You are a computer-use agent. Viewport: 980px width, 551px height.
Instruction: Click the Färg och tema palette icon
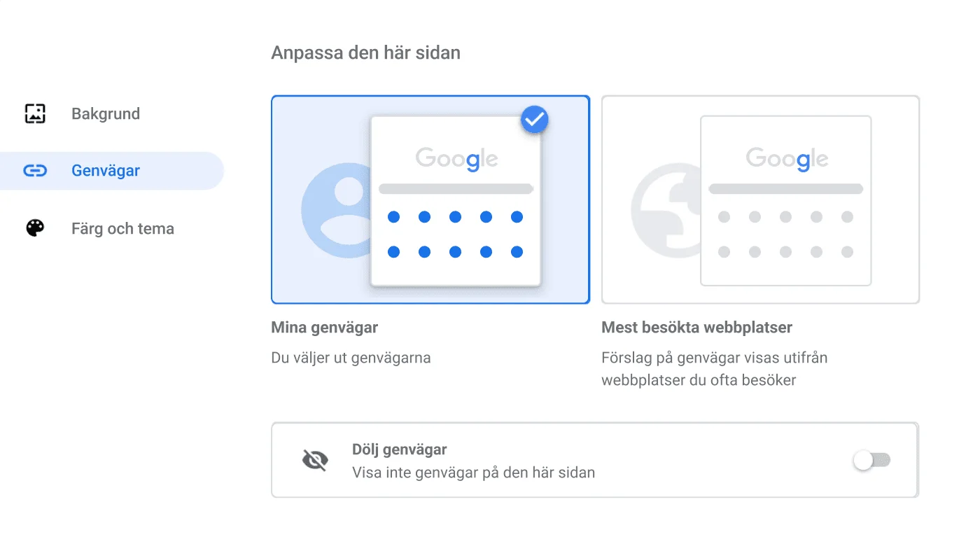pyautogui.click(x=34, y=228)
